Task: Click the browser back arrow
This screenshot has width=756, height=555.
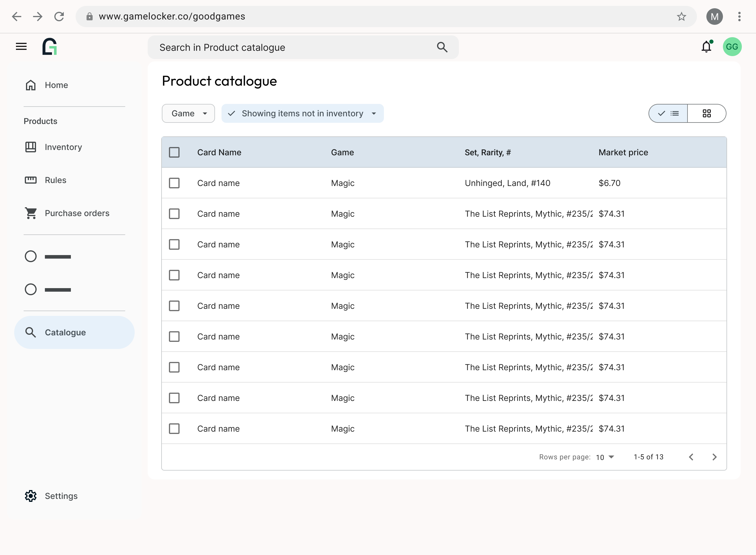Action: point(17,17)
